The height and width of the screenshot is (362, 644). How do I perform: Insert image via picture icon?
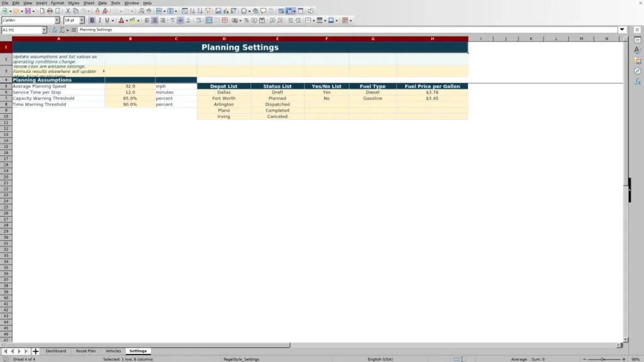coord(218,11)
